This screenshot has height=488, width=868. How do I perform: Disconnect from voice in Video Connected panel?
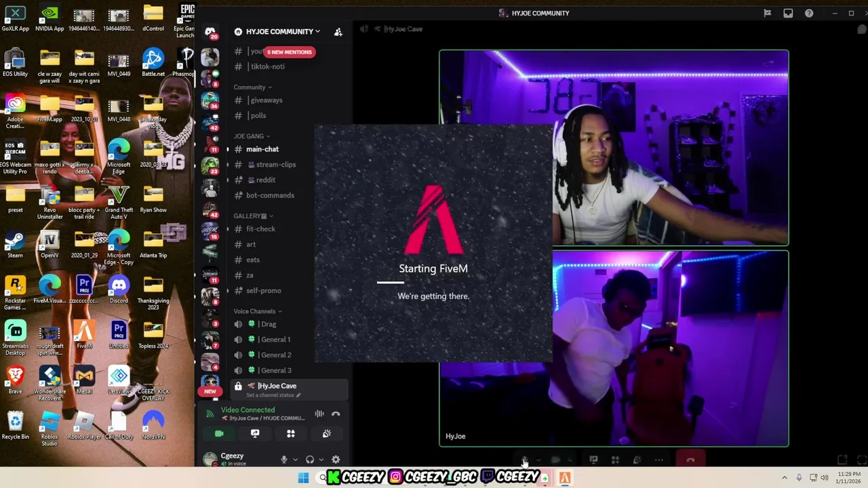(x=336, y=413)
